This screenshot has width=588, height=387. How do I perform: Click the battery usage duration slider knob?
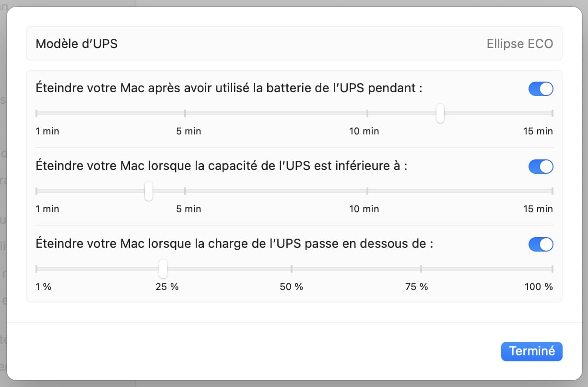(440, 114)
